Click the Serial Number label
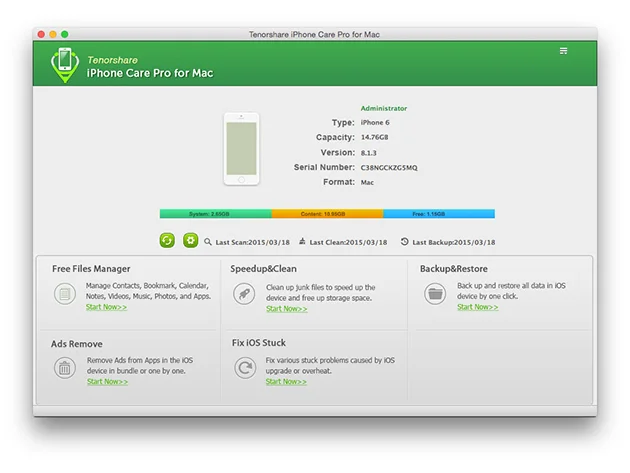 click(324, 167)
